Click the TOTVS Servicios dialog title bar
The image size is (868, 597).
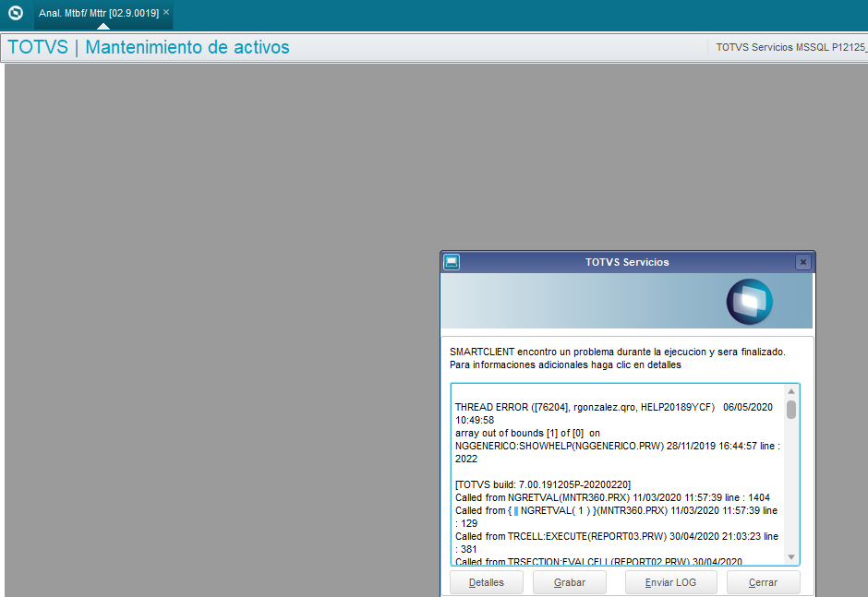[x=627, y=262]
